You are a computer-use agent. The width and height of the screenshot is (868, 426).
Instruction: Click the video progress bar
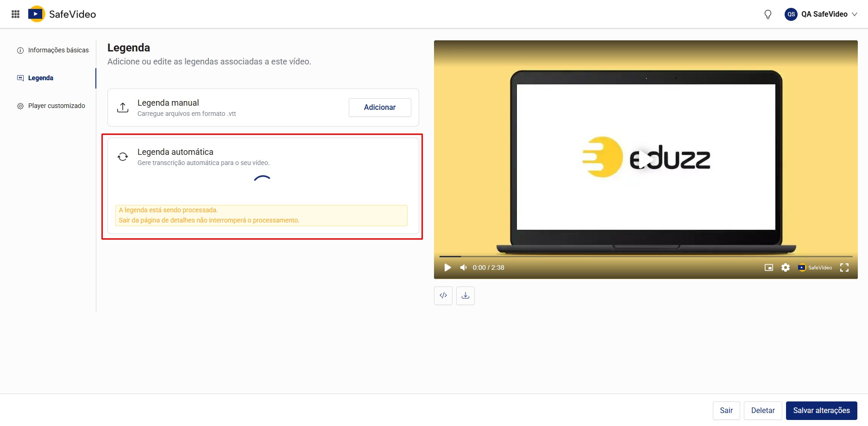click(646, 256)
